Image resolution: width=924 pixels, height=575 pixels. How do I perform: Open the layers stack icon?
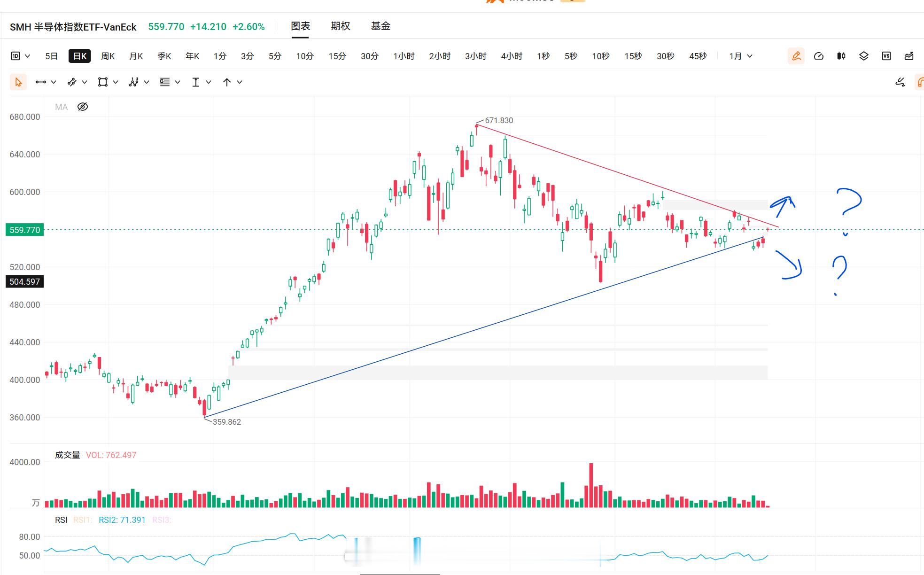[x=864, y=56]
